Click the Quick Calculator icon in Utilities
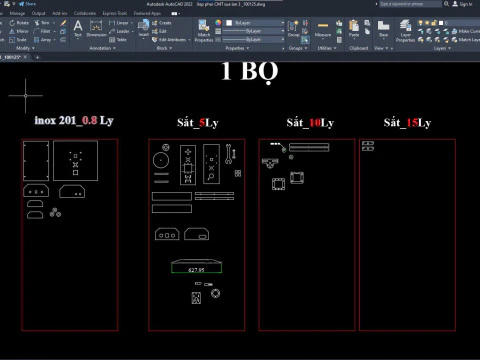The height and width of the screenshot is (360, 480). click(339, 40)
